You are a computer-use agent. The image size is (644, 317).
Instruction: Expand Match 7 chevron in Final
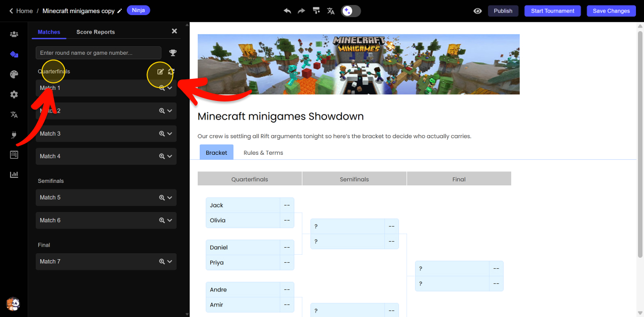[170, 261]
